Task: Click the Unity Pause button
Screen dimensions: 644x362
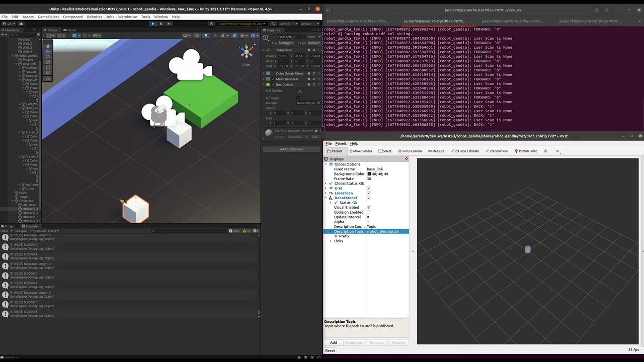Action: [x=161, y=24]
